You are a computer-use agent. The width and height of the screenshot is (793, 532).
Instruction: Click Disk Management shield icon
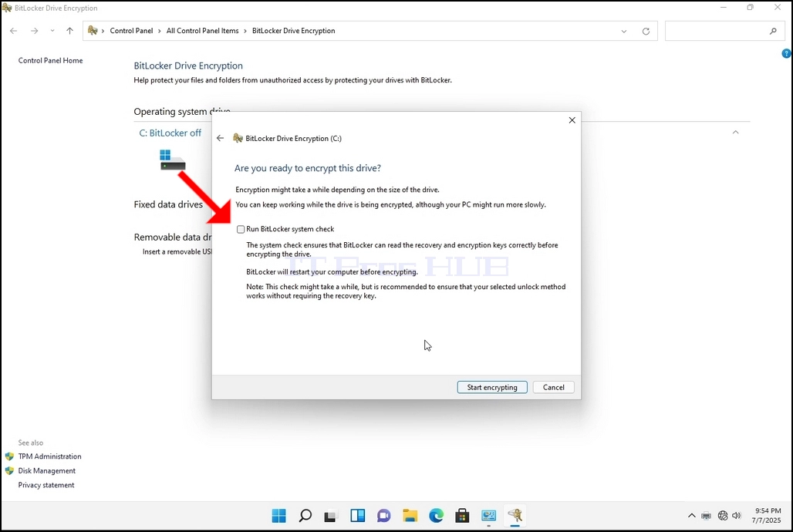(9, 470)
